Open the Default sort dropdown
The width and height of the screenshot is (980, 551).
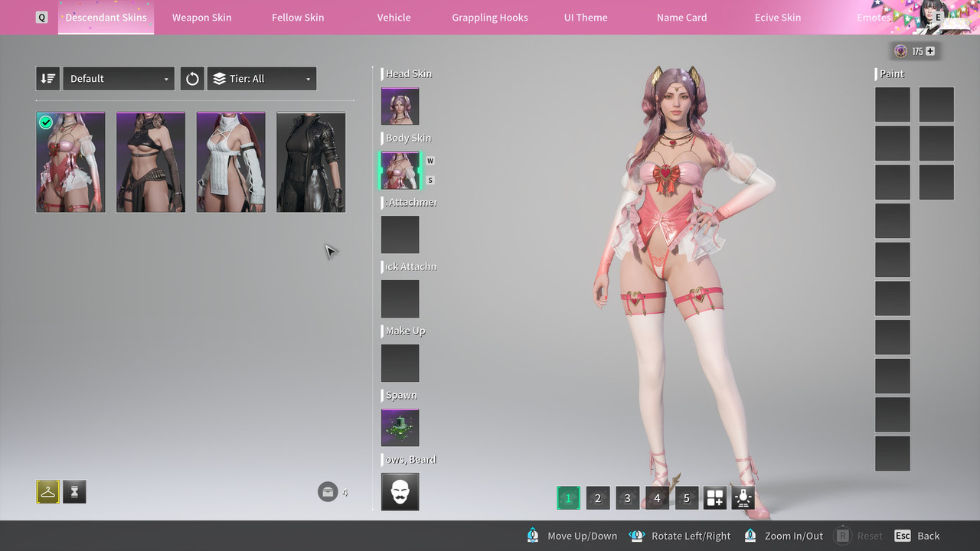point(119,78)
